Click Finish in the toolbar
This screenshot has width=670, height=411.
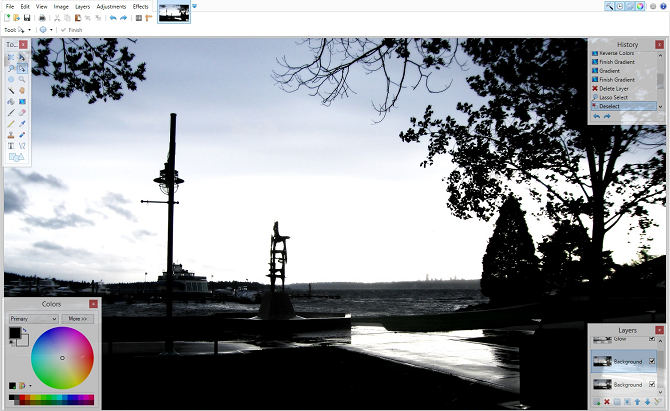click(x=72, y=30)
